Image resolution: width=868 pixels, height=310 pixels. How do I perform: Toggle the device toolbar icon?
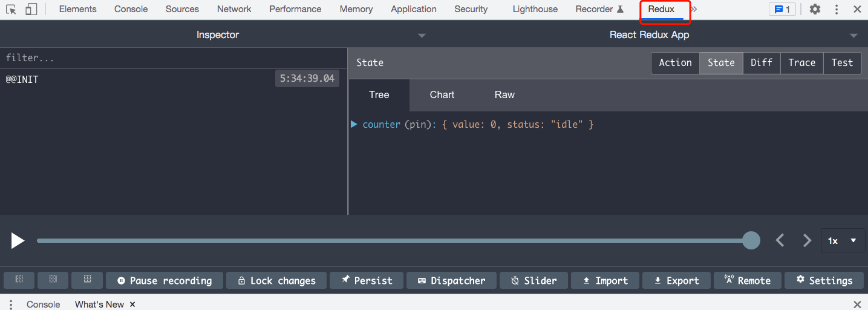coord(31,9)
